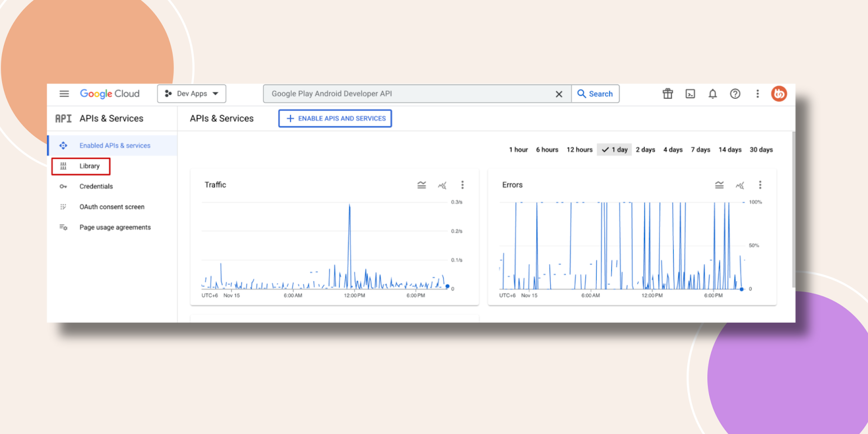This screenshot has height=434, width=868.
Task: Activate the Cloud Shell terminal icon
Action: point(690,94)
